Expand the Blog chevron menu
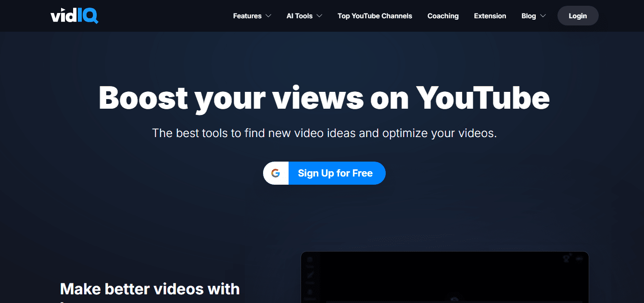 point(543,15)
